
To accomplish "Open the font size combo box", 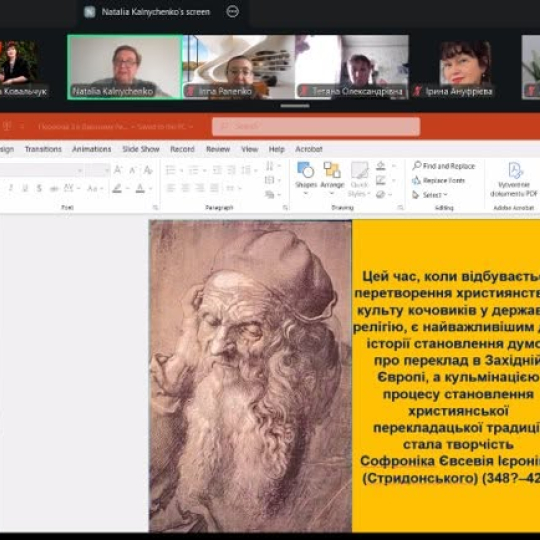I will point(98,170).
